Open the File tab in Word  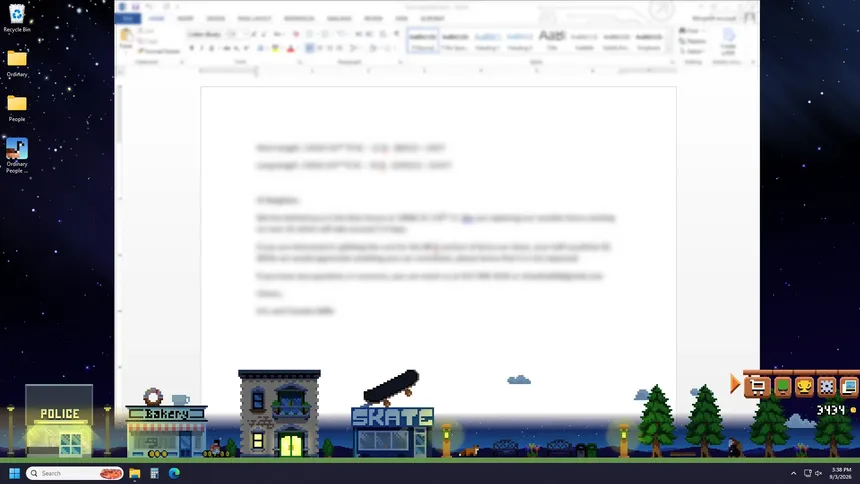pos(128,18)
